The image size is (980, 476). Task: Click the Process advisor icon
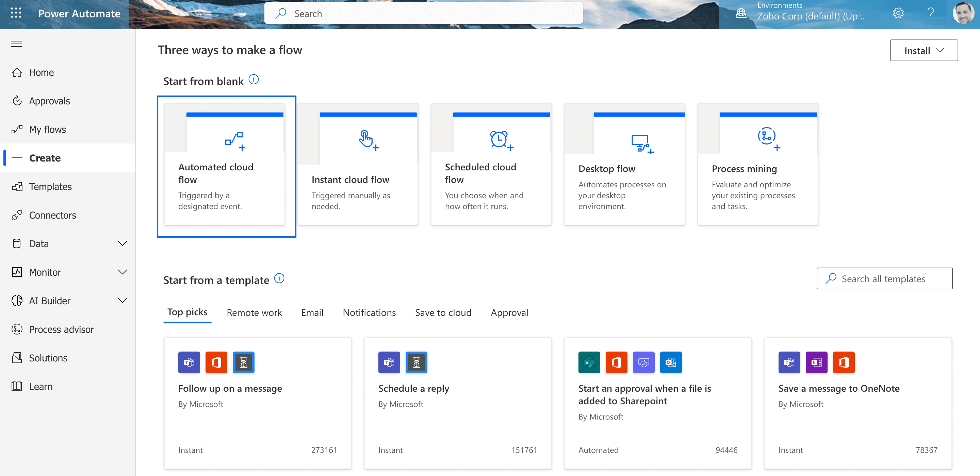click(17, 329)
